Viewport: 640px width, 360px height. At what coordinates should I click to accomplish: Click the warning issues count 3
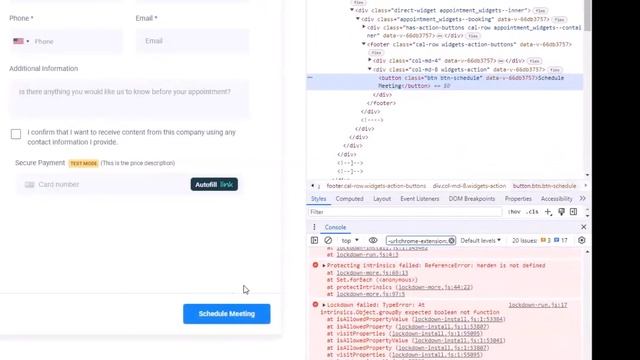[x=546, y=240]
